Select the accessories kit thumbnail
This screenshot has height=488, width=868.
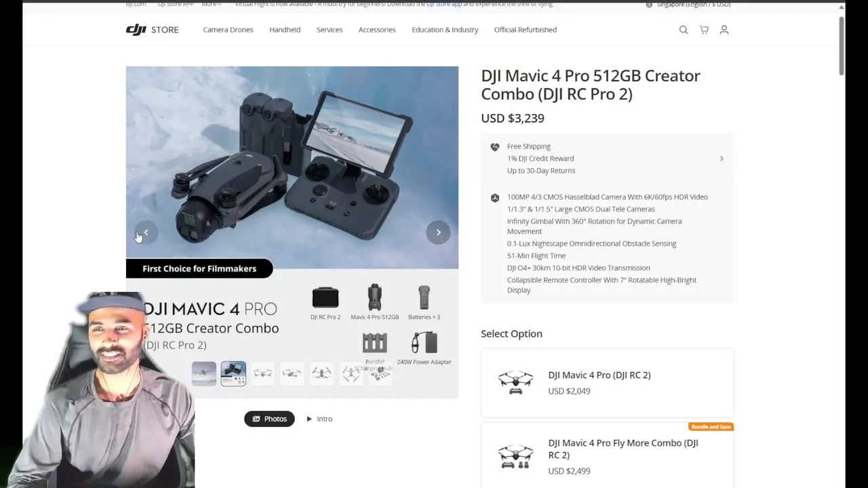[380, 373]
